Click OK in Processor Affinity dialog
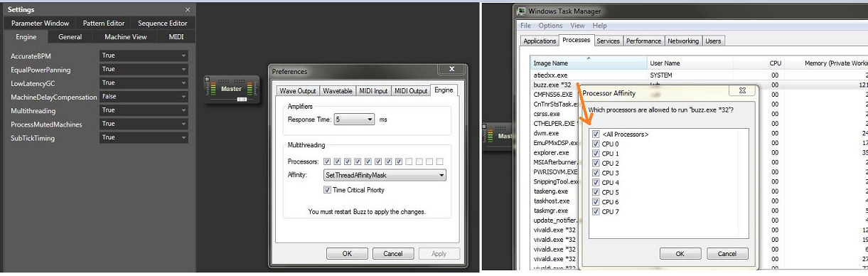 680,254
